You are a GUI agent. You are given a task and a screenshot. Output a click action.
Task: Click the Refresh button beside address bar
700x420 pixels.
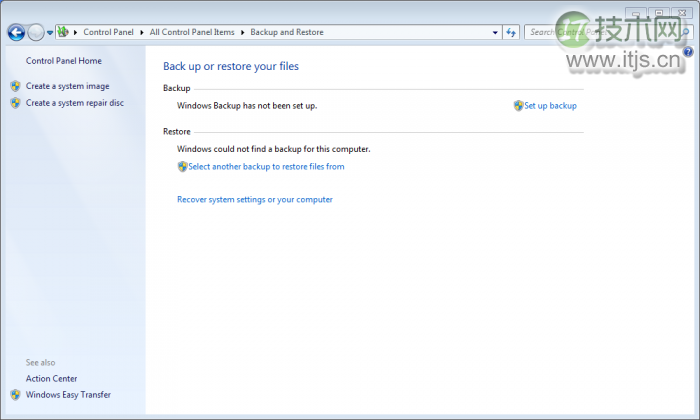(x=511, y=32)
